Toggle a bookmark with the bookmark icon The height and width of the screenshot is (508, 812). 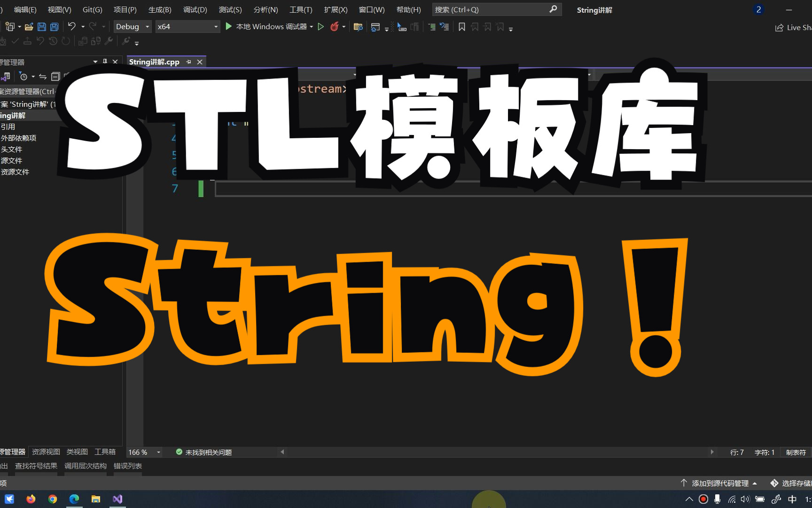point(462,27)
